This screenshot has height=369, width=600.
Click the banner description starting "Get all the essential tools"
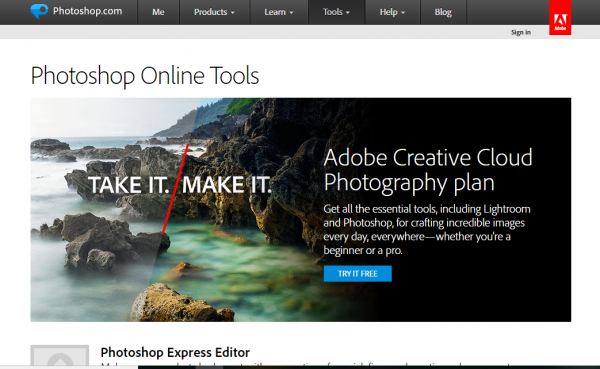(427, 230)
